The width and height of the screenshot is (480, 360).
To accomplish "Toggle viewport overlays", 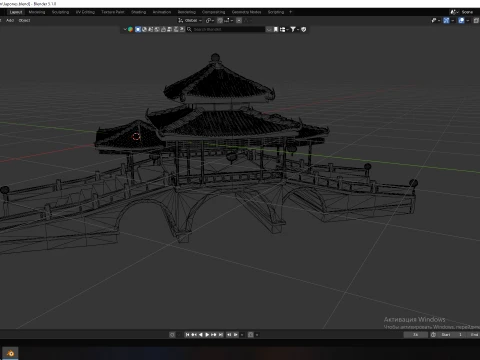I will coord(461,20).
